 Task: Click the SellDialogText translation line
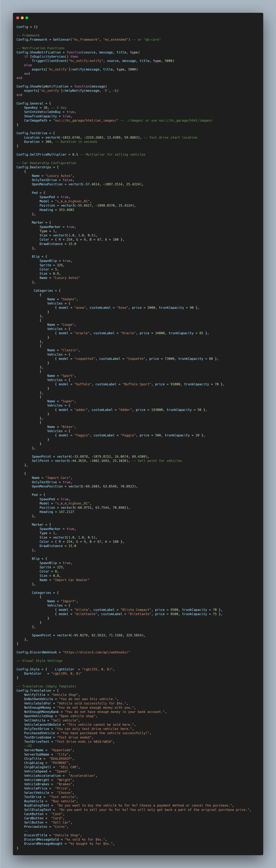click(137, 810)
